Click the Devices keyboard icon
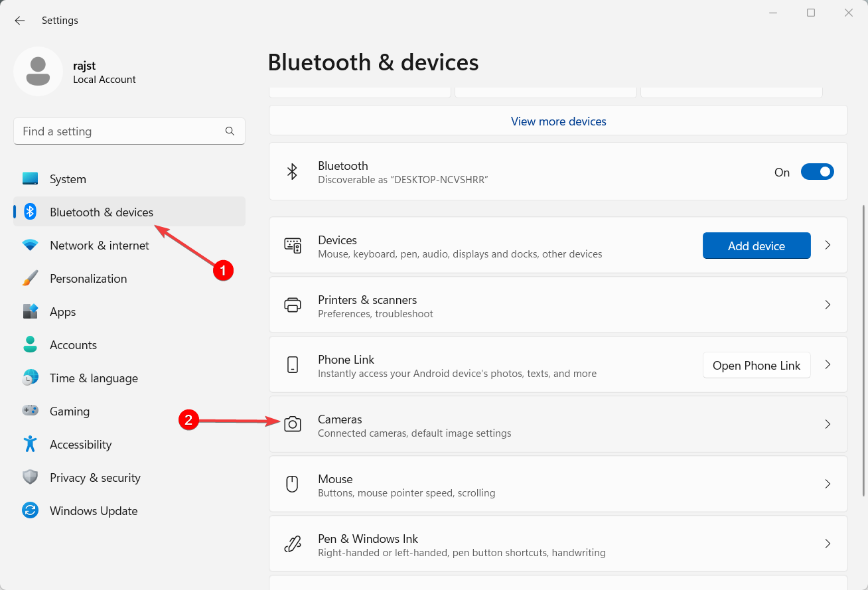Viewport: 868px width, 590px height. (293, 245)
